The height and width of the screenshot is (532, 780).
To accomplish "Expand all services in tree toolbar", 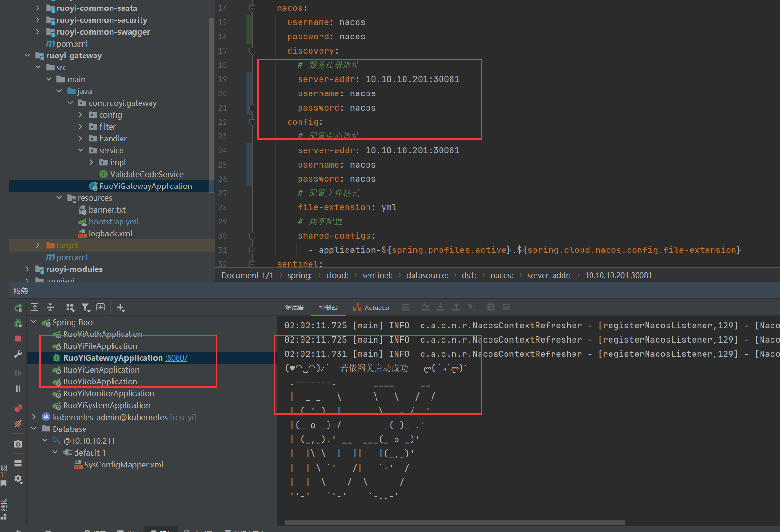I will pos(35,308).
